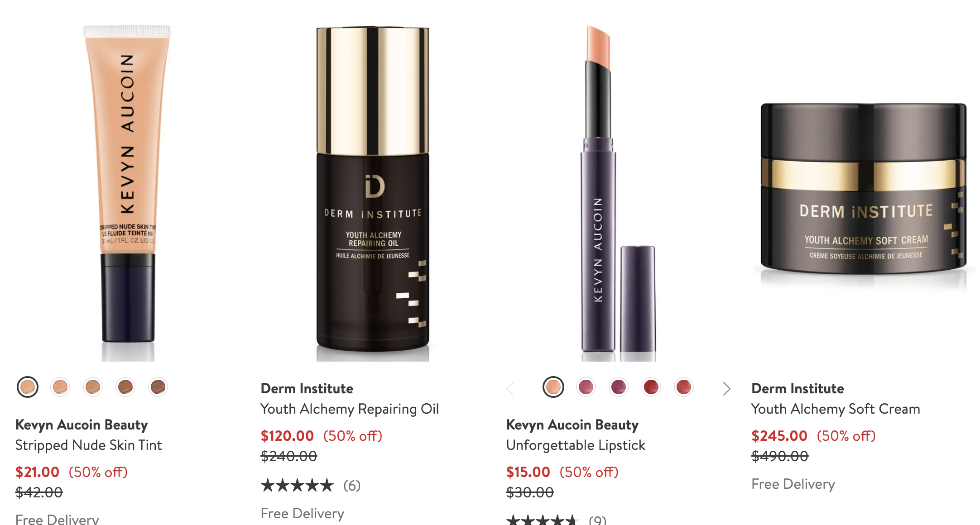This screenshot has width=980, height=525.
Task: View the Repairing Oil star rating reviews
Action: 311,486
